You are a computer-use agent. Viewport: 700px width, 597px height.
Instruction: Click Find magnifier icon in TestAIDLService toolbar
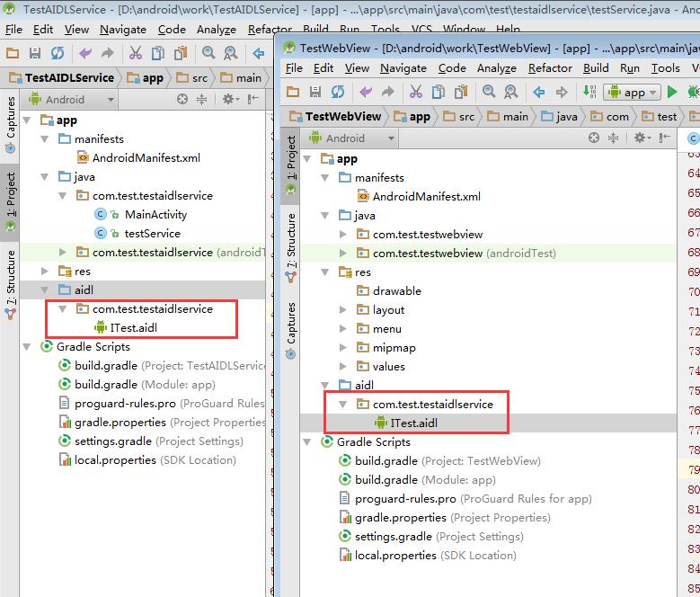point(208,53)
